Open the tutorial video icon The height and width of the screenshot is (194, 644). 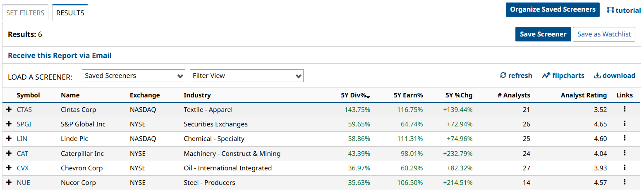pyautogui.click(x=610, y=10)
